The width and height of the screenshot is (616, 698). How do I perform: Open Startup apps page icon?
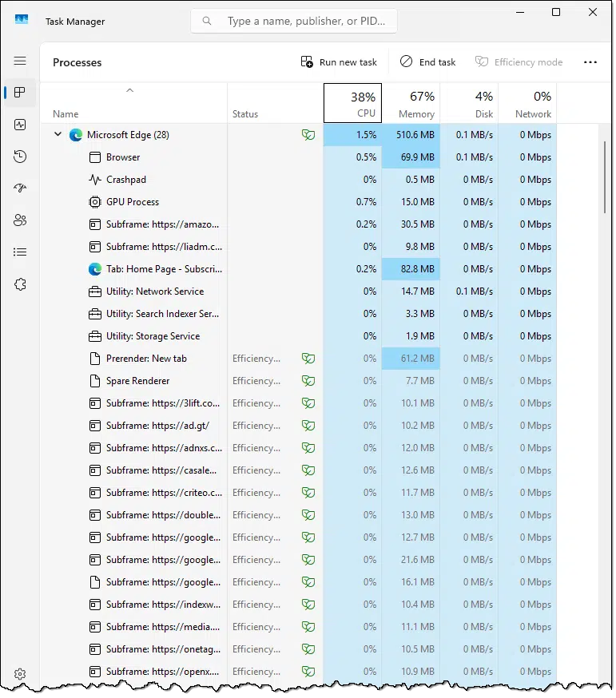(20, 188)
